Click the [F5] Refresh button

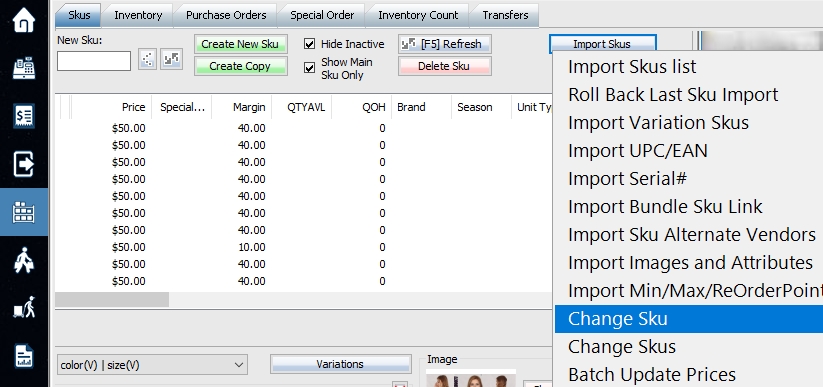[445, 44]
